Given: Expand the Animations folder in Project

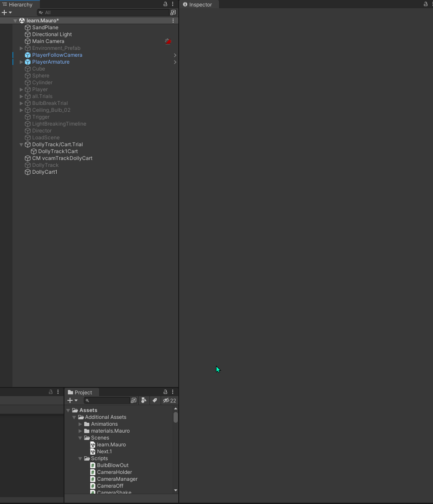Looking at the screenshot, I should pos(80,424).
